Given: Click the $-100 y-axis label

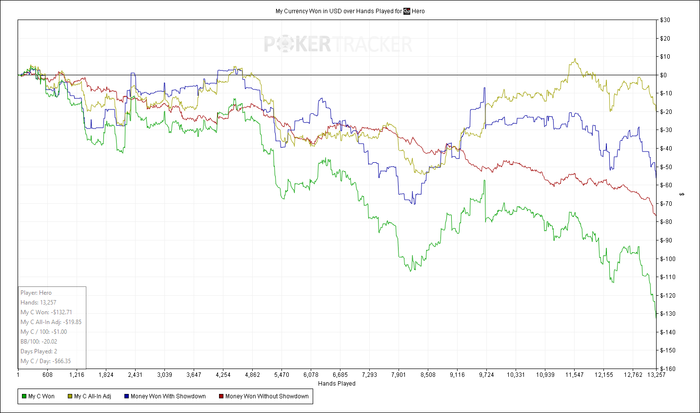Looking at the screenshot, I should pos(667,259).
